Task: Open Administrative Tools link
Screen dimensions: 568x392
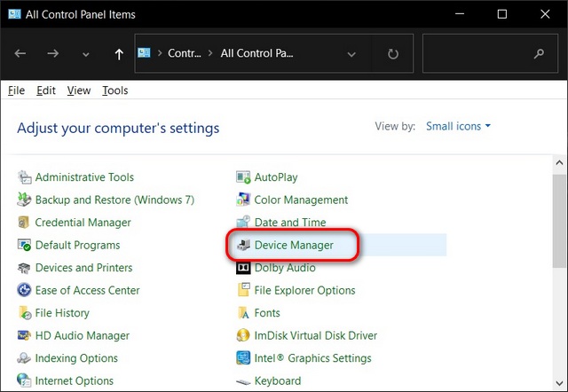Action: (x=84, y=177)
